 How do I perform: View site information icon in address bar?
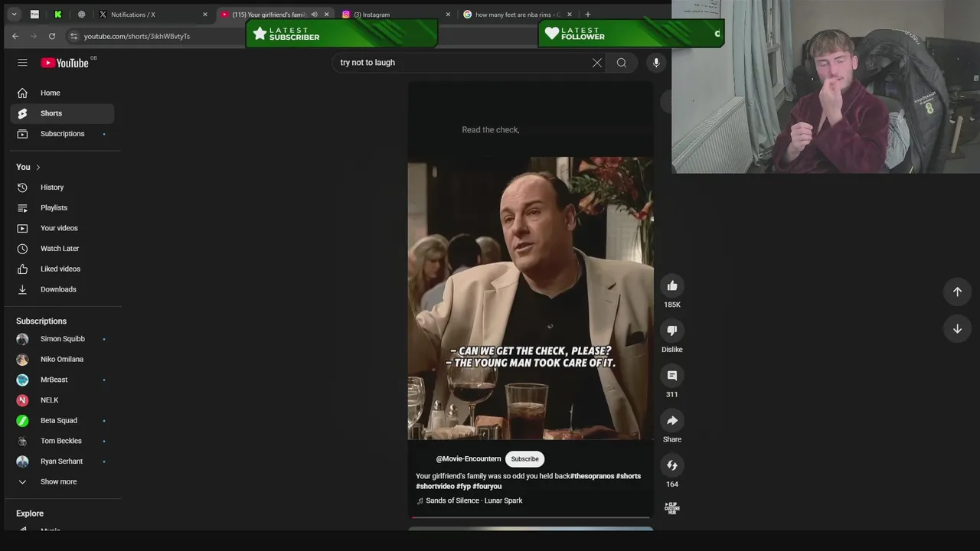(x=73, y=36)
